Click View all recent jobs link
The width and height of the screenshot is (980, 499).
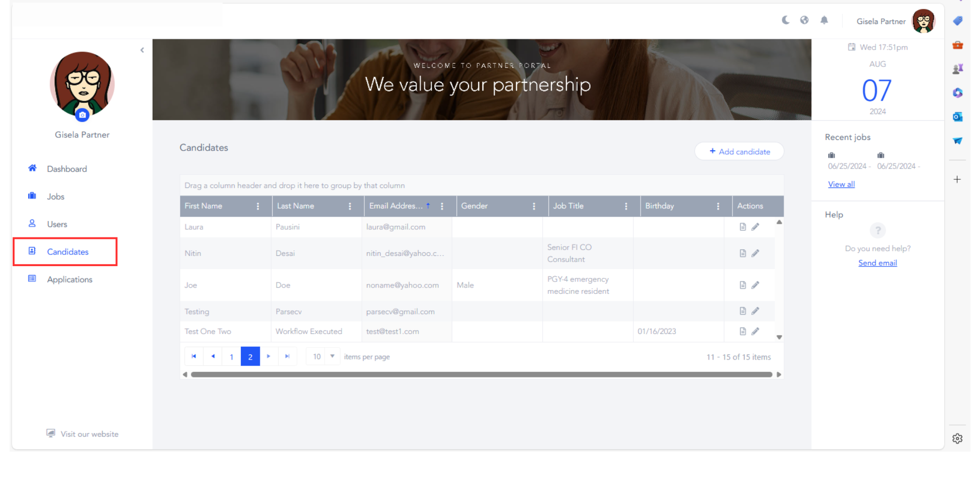pos(841,184)
